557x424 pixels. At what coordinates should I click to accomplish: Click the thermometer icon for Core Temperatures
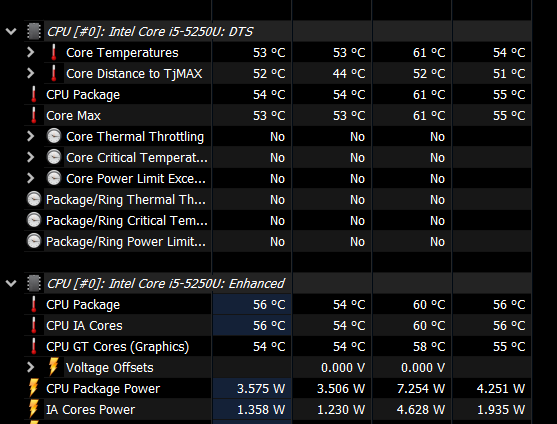pyautogui.click(x=54, y=52)
